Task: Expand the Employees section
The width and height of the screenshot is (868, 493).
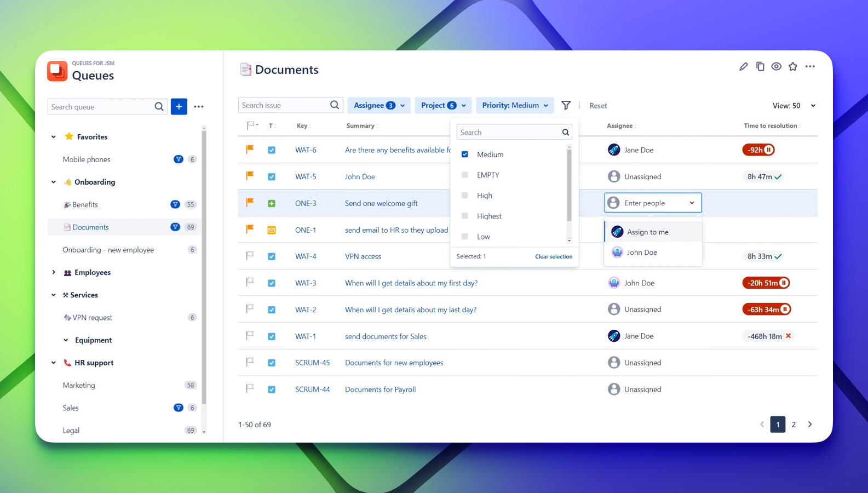Action: 54,272
